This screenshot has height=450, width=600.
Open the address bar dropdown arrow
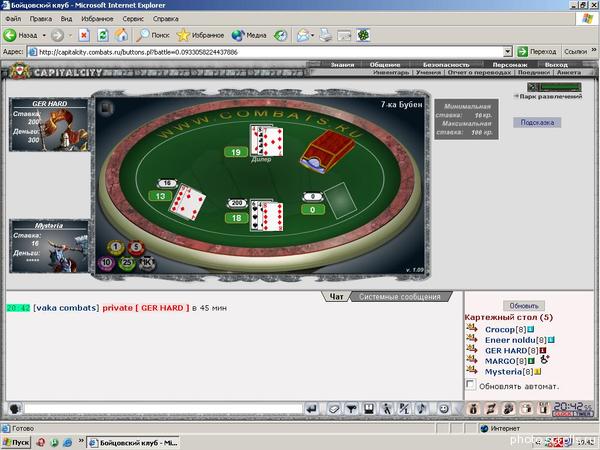507,52
